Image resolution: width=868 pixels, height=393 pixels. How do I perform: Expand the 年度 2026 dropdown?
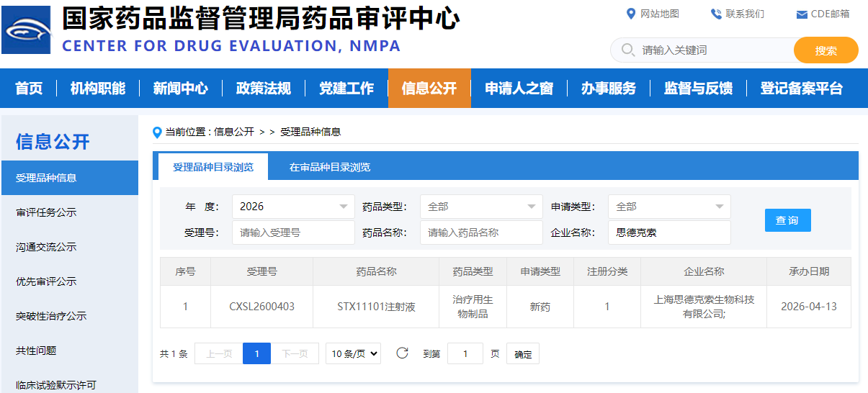pos(293,207)
